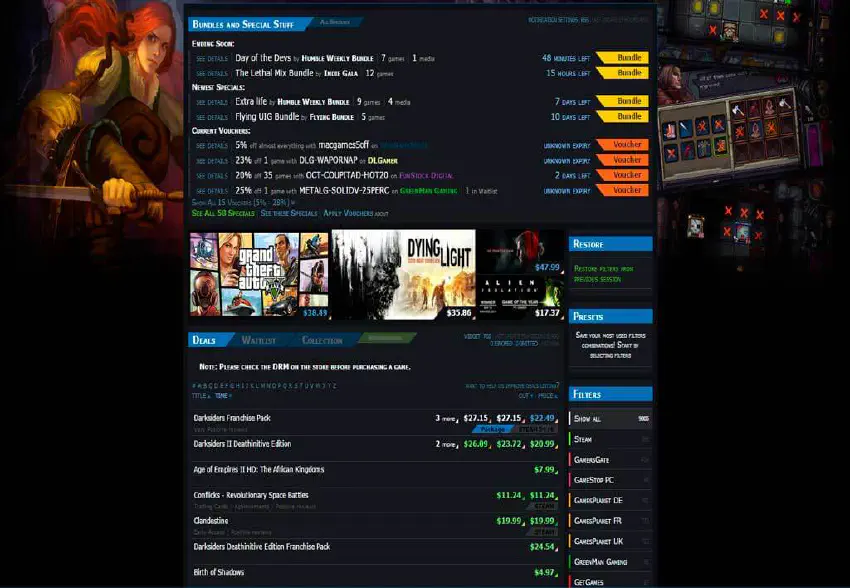Image resolution: width=850 pixels, height=588 pixels.
Task: See details for Flying UIG Bundle
Action: click(x=212, y=118)
